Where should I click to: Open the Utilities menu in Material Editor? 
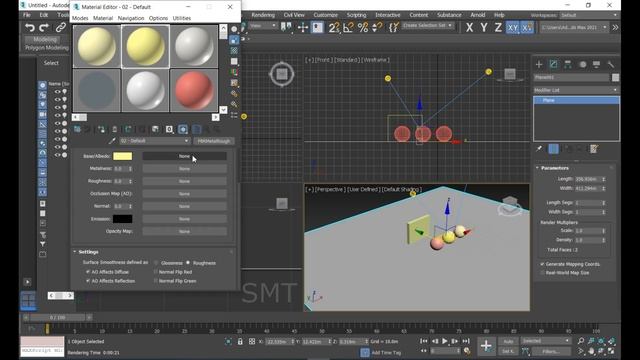pyautogui.click(x=182, y=18)
